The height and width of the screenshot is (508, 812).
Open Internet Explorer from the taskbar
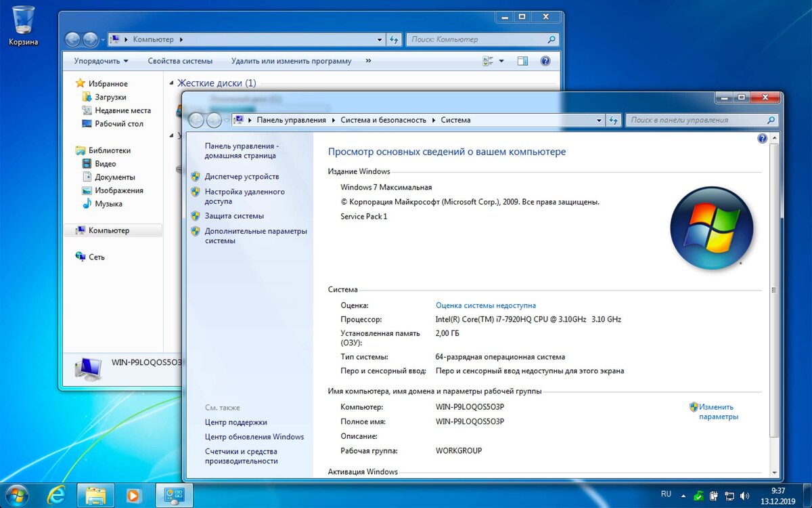pyautogui.click(x=57, y=495)
